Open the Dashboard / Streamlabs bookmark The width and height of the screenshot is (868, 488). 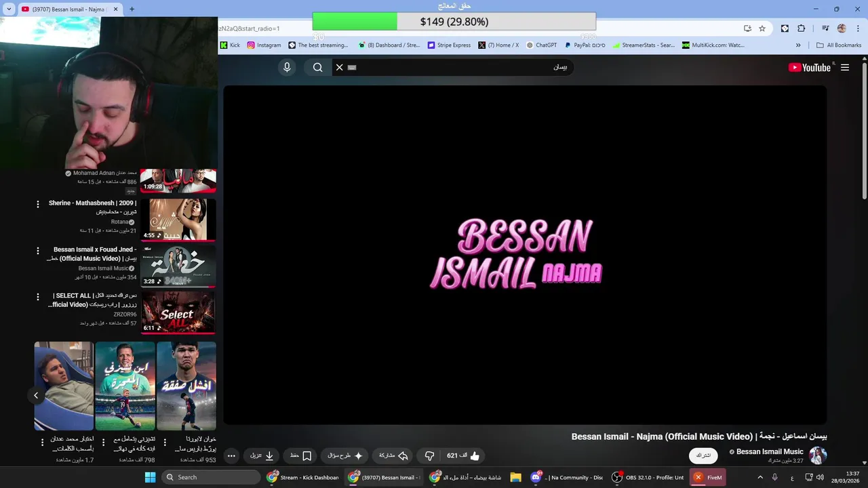(389, 45)
